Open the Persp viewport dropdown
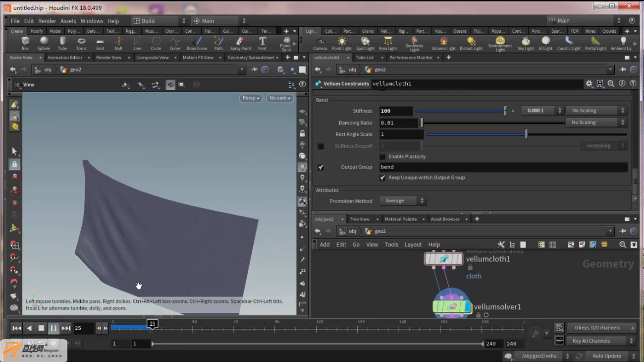 [x=251, y=98]
